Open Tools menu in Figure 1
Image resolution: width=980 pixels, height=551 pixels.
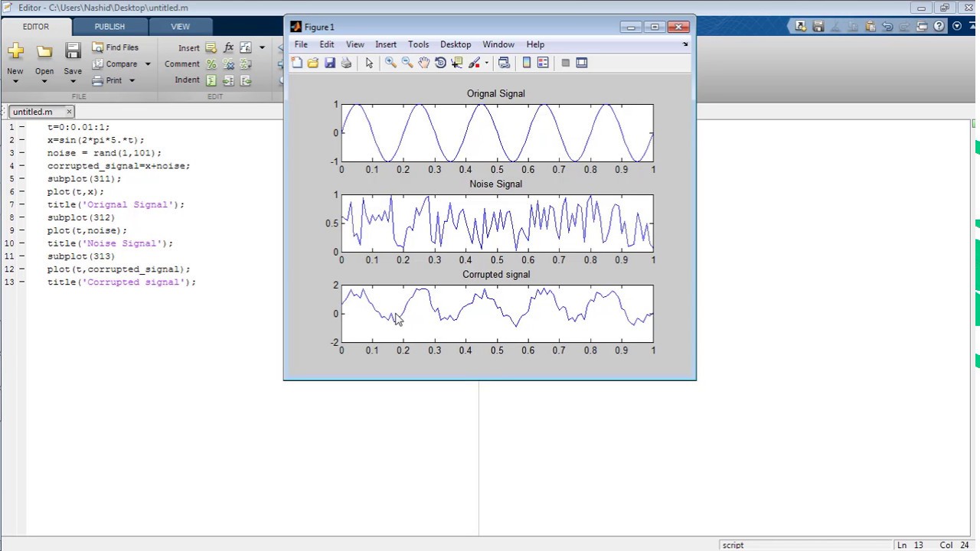(x=419, y=44)
